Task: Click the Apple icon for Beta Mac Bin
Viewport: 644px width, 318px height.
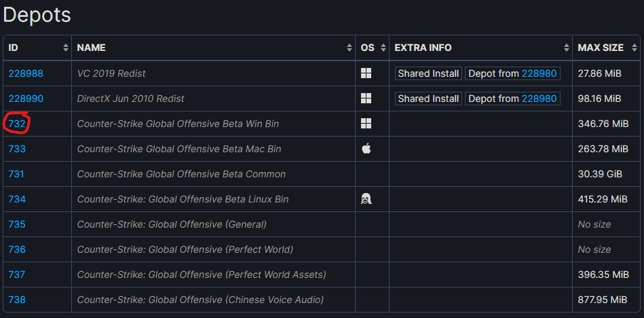Action: (x=366, y=149)
